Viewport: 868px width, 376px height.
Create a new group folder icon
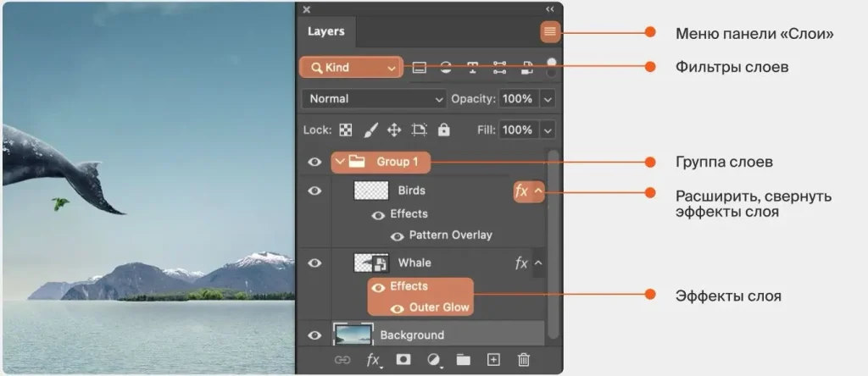click(x=463, y=360)
